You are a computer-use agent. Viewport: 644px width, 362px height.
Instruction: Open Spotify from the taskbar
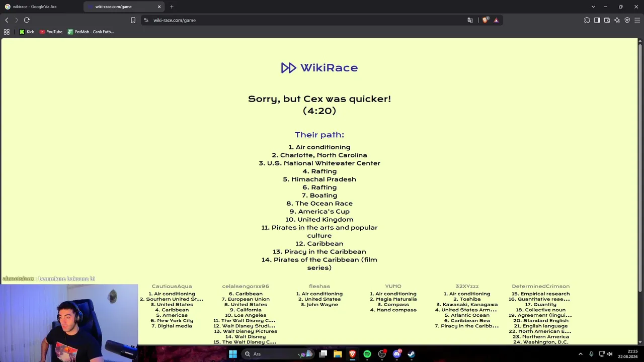[x=367, y=354]
